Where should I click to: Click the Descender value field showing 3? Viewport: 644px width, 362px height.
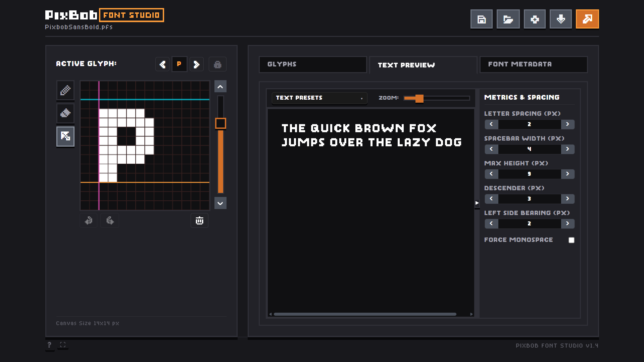pos(530,199)
